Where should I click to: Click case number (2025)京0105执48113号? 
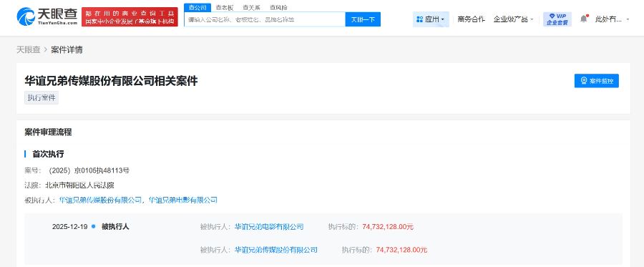(89, 170)
